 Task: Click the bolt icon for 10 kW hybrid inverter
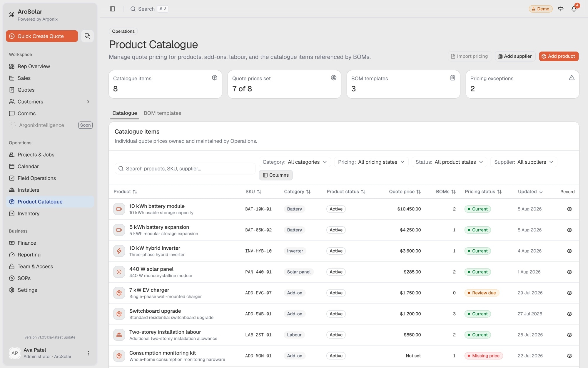(x=119, y=251)
